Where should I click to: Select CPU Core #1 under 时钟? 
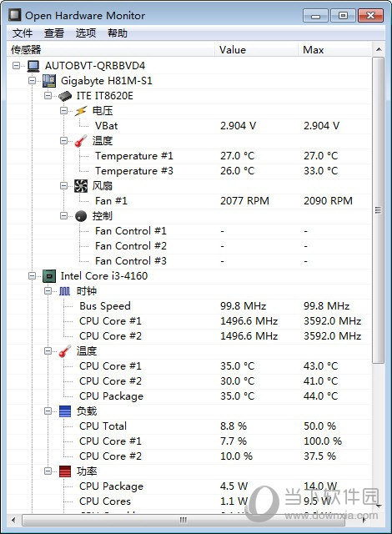tap(188, 320)
